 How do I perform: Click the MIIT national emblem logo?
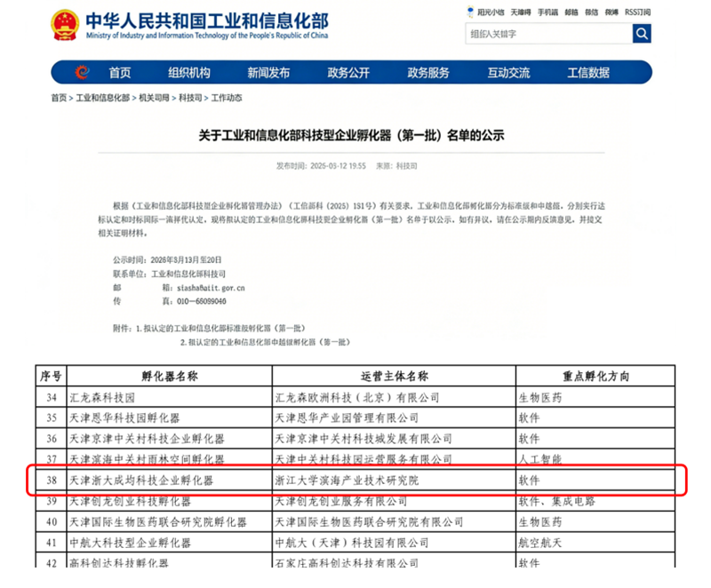point(65,24)
